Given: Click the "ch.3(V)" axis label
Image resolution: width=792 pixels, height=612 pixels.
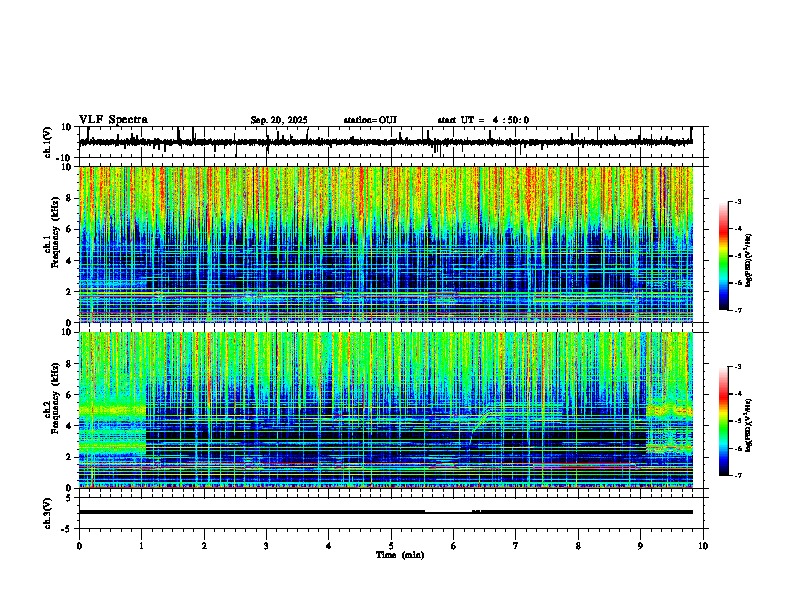Looking at the screenshot, I should [x=48, y=513].
